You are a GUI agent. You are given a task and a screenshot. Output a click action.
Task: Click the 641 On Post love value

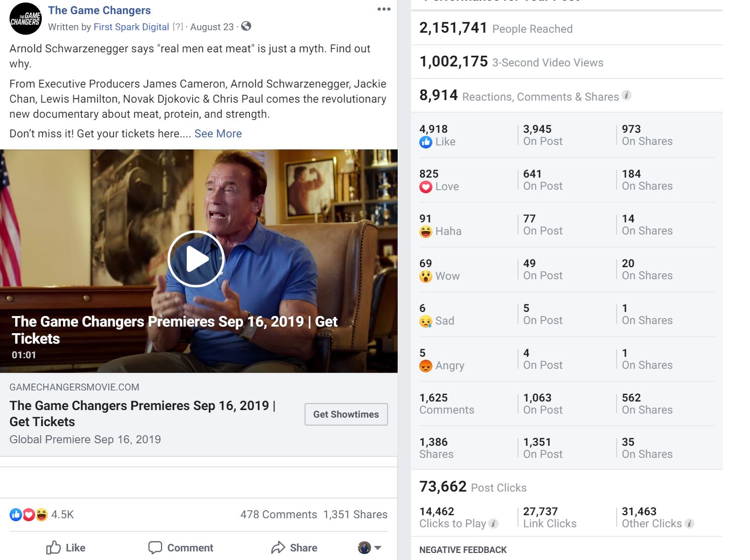(x=533, y=174)
